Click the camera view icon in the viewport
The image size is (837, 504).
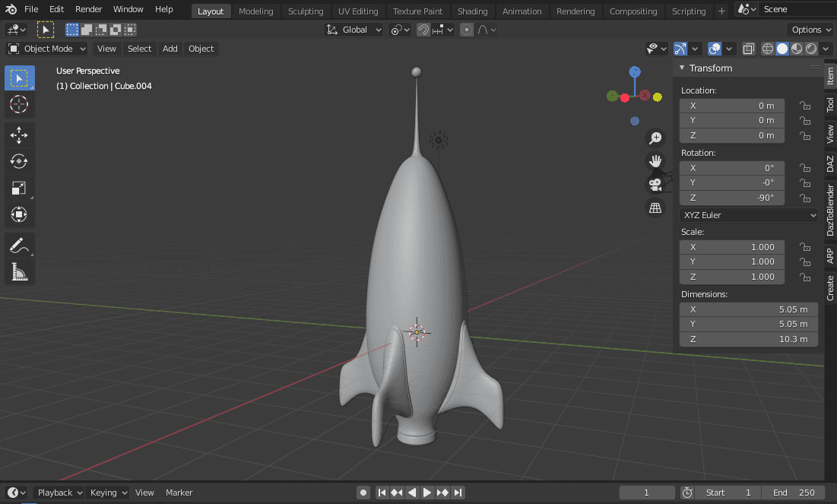click(655, 183)
